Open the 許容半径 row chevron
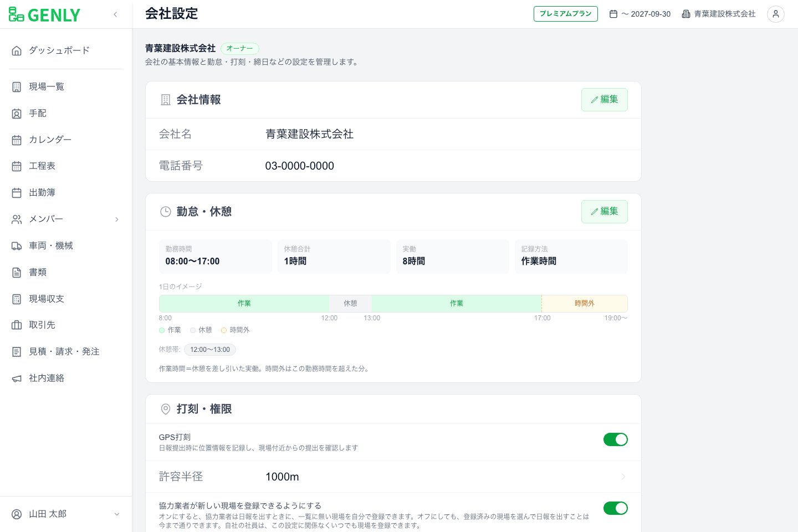Viewport: 798px width, 532px height. click(x=623, y=477)
